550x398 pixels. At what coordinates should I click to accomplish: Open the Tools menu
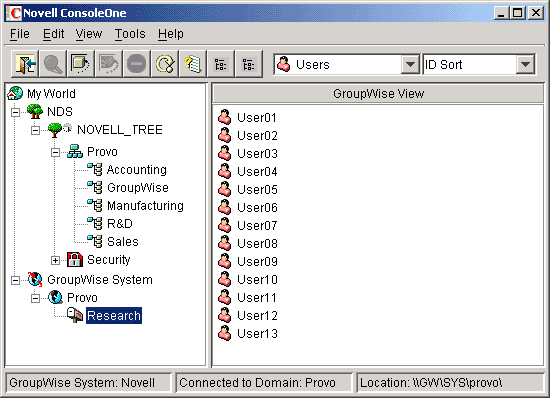tap(130, 34)
